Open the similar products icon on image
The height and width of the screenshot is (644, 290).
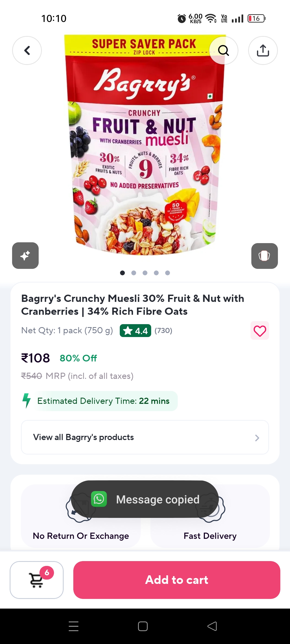click(x=264, y=256)
